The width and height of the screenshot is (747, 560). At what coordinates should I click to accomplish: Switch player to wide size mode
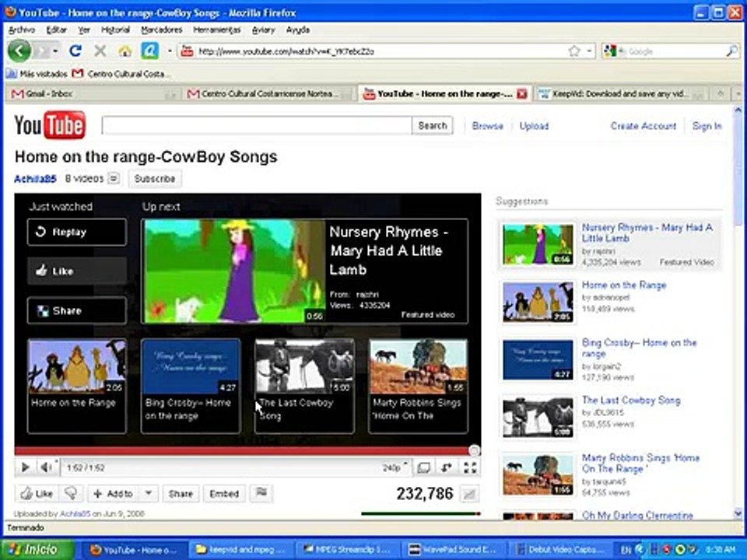(423, 468)
